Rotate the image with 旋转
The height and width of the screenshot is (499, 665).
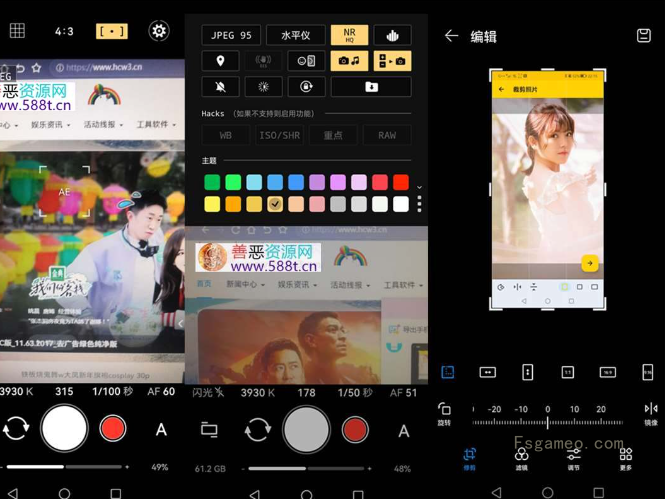click(444, 414)
